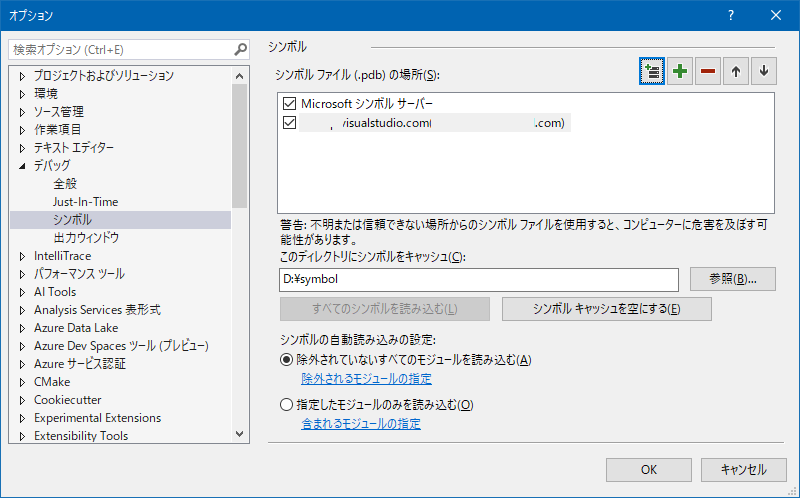
Task: Add a new symbol location with the green plus
Action: [680, 71]
